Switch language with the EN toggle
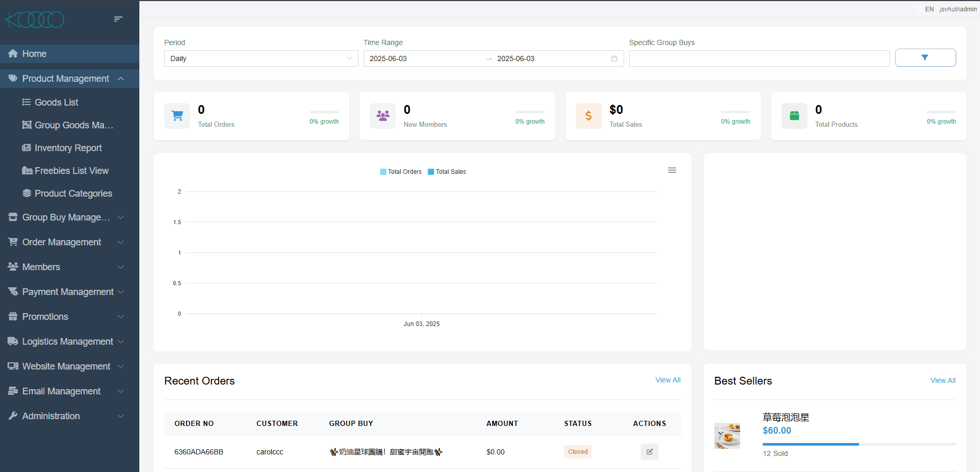This screenshot has height=472, width=980. 925,9
